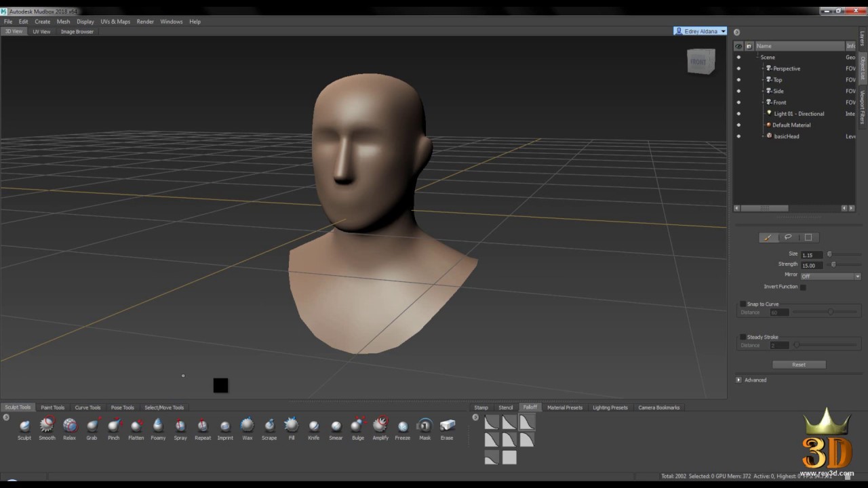
Task: Select the flat square falloff preset
Action: click(x=509, y=458)
